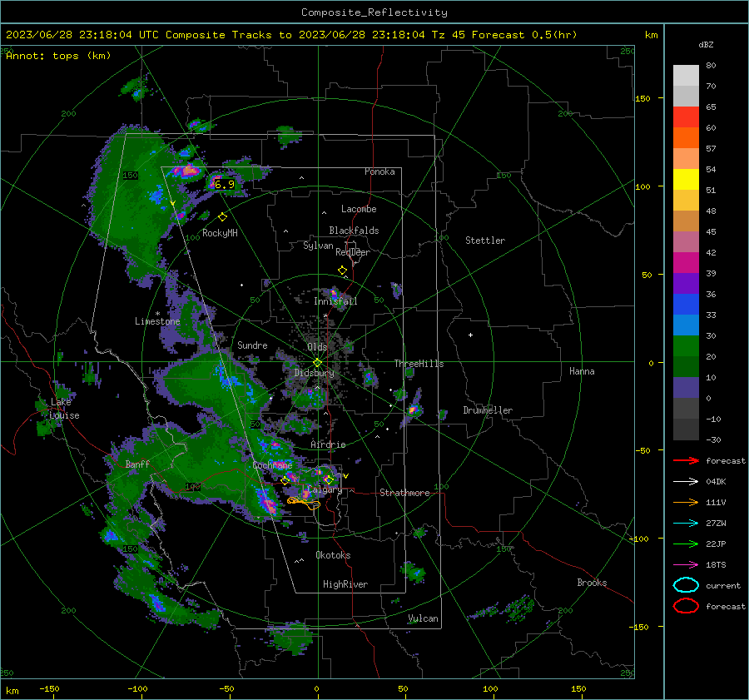Click the orange storm track outline near Calgary

304,502
